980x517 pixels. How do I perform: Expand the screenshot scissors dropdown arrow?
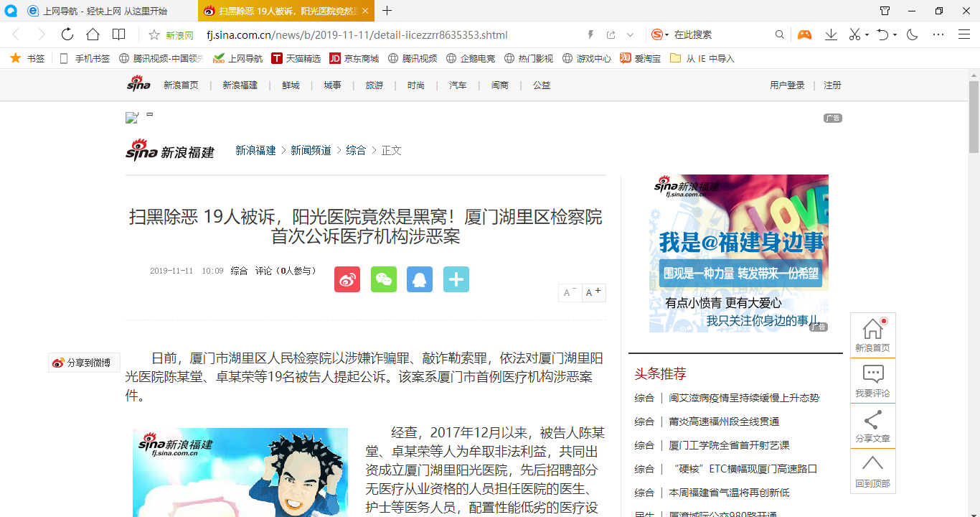867,35
